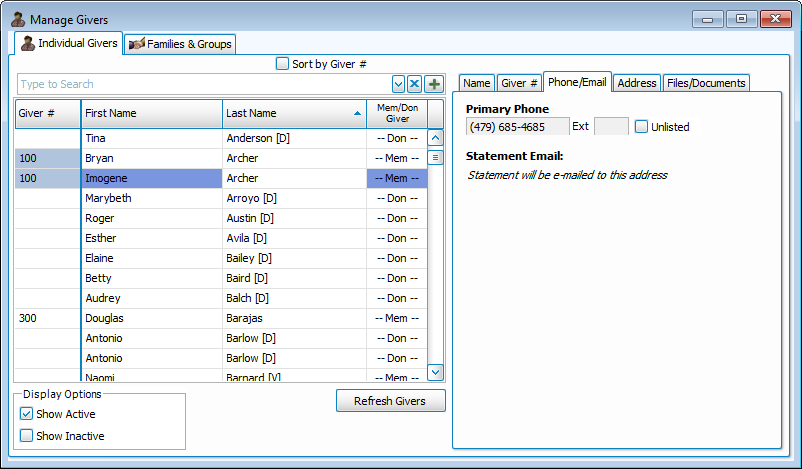Uncheck the Show Active option
Image resolution: width=802 pixels, height=469 pixels.
click(x=27, y=414)
